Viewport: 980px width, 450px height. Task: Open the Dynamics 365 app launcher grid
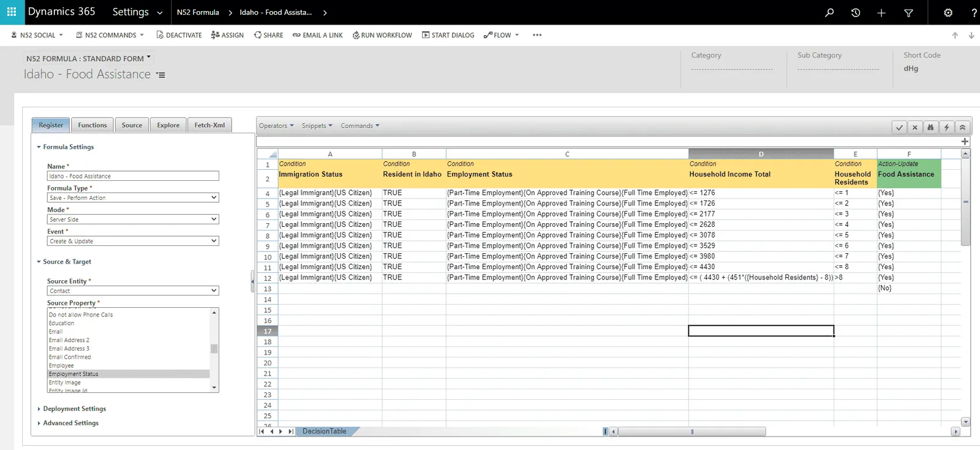coord(11,12)
